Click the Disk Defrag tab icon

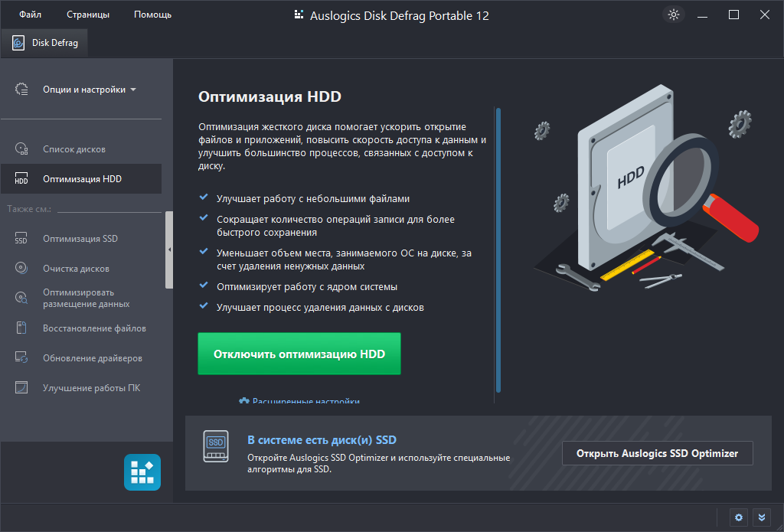click(x=18, y=43)
